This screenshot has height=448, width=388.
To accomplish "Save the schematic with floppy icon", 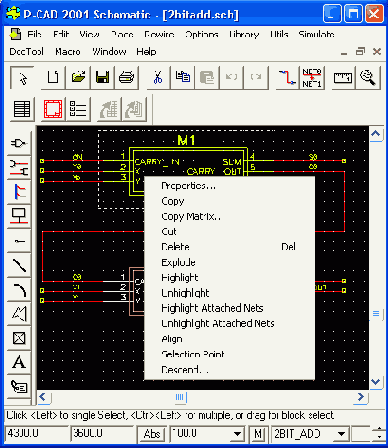I will point(102,78).
